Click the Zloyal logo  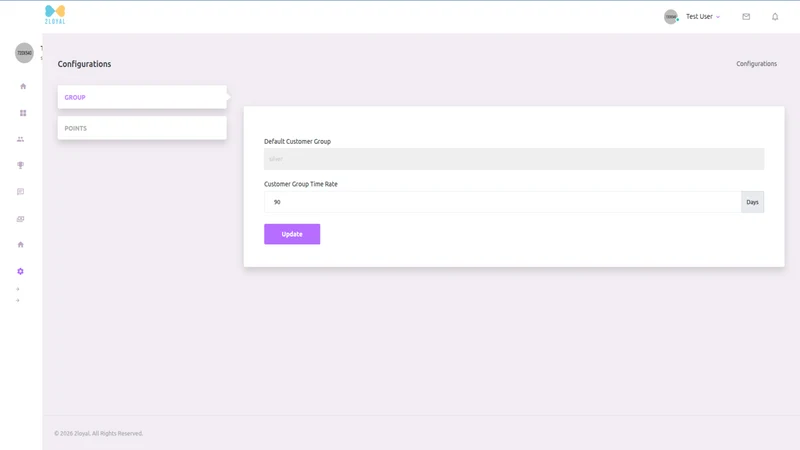55,15
